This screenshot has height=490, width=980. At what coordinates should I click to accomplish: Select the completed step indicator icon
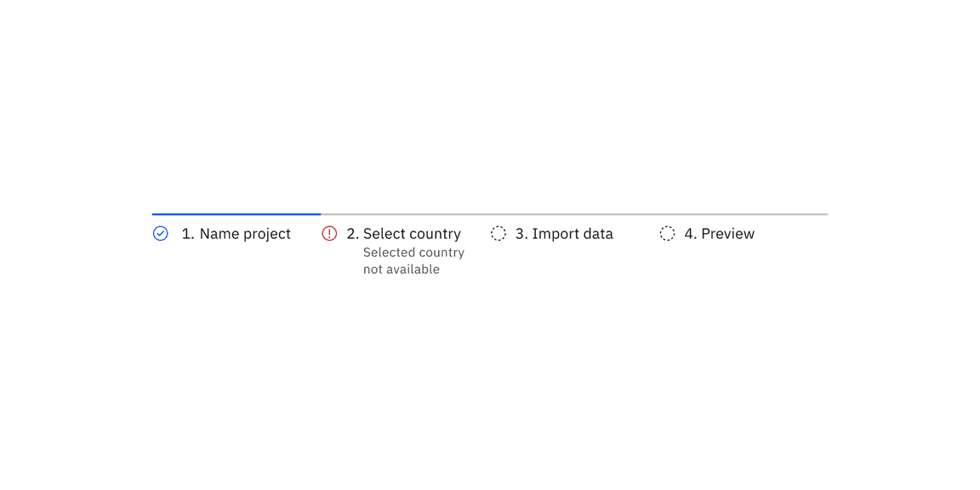point(160,233)
